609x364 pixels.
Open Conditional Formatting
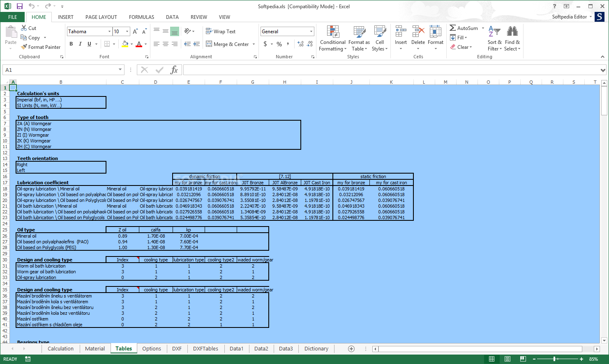click(x=333, y=38)
